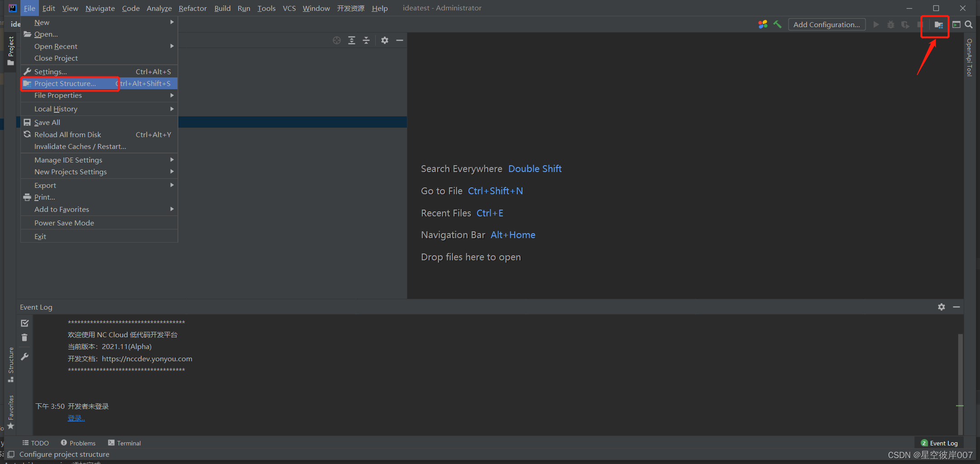Image resolution: width=980 pixels, height=464 pixels.
Task: Select Project Structure menu entry
Action: [x=99, y=83]
